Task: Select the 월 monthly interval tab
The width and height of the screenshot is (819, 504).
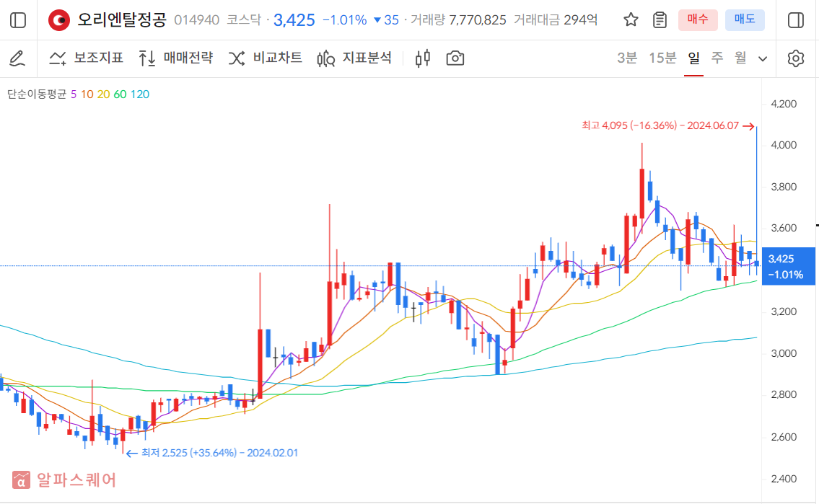Action: pyautogui.click(x=740, y=58)
